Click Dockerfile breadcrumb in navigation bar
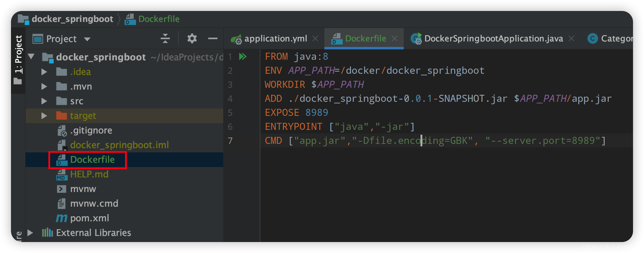Viewport: 644px width, 253px height. (x=159, y=19)
